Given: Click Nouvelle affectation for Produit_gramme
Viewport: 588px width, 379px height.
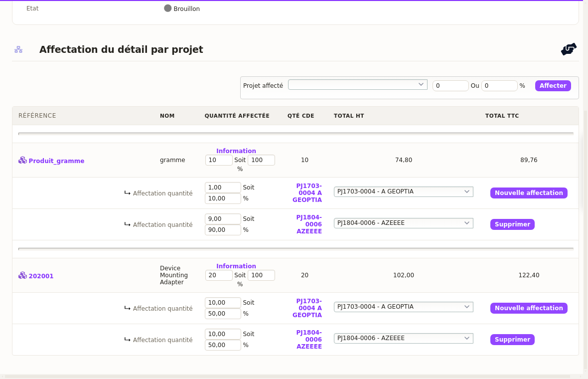Looking at the screenshot, I should pyautogui.click(x=529, y=193).
